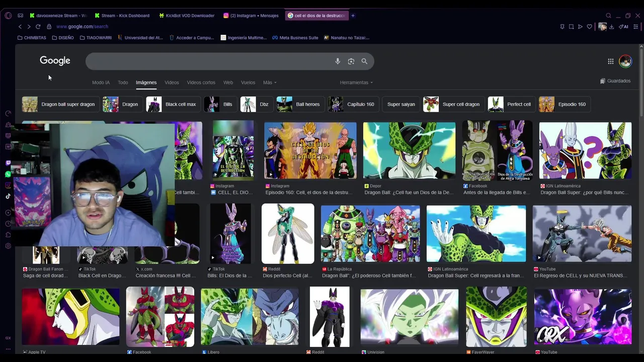Select the Perfect cell filter chip
This screenshot has width=644, height=362.
click(511, 104)
